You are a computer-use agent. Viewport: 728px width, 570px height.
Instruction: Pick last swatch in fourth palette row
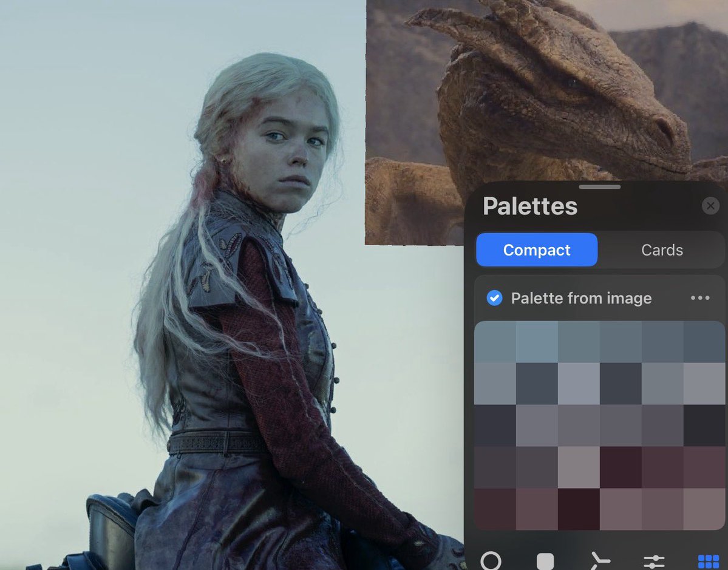coord(704,467)
